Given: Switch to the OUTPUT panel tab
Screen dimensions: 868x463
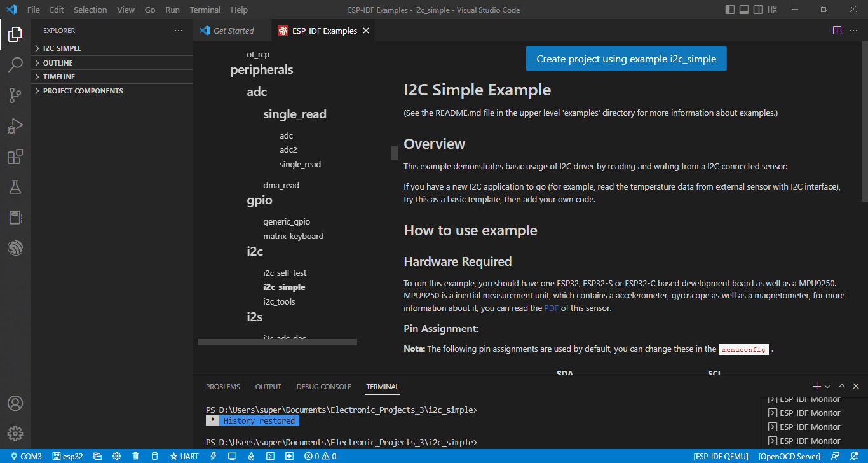Looking at the screenshot, I should coord(268,387).
